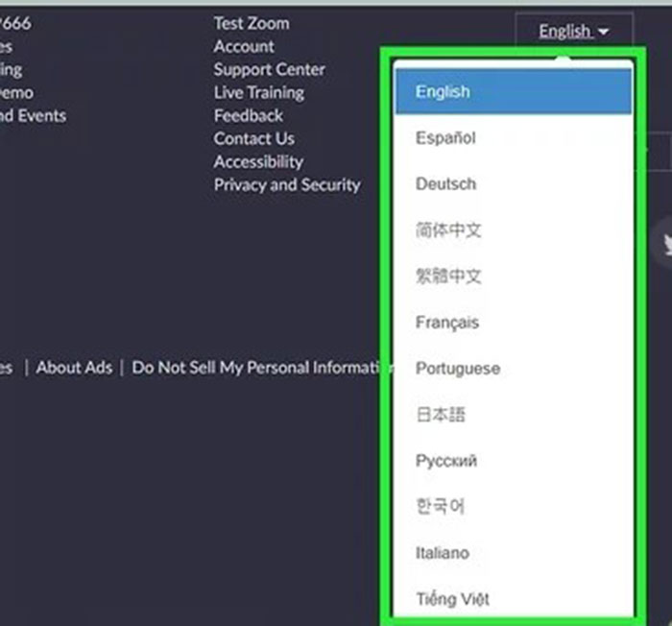Open the Support Center link
Viewport: 672px width, 626px height.
[269, 69]
